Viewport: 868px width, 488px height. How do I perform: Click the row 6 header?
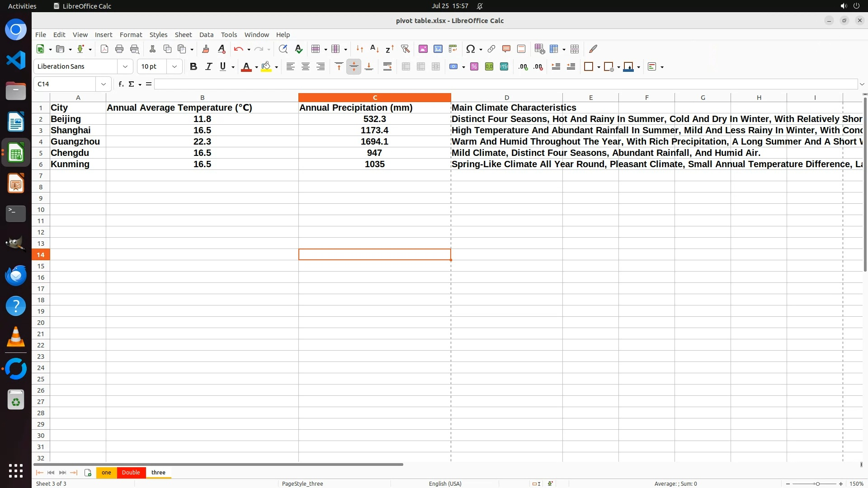click(41, 164)
